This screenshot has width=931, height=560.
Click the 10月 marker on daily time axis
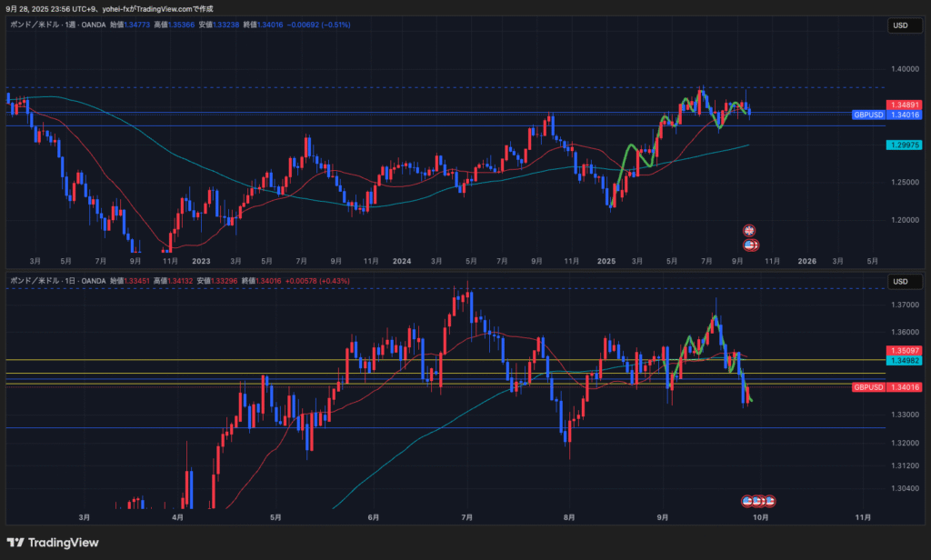click(761, 517)
